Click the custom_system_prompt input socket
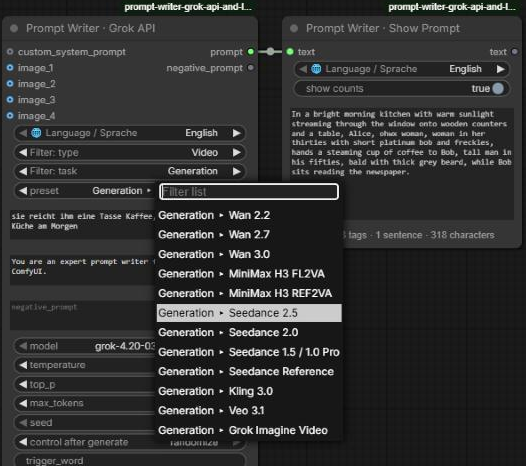This screenshot has height=466, width=526. pos(10,52)
